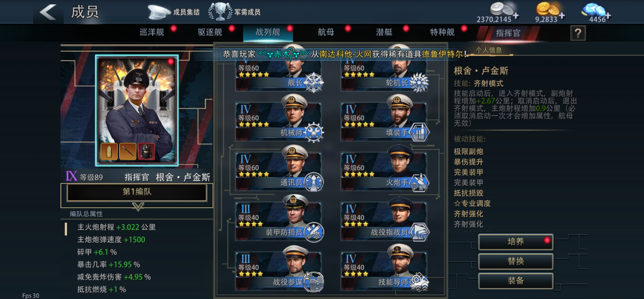The width and height of the screenshot is (644, 299).
Task: Select the uniform equipment slot
Action: pyautogui.click(x=146, y=151)
